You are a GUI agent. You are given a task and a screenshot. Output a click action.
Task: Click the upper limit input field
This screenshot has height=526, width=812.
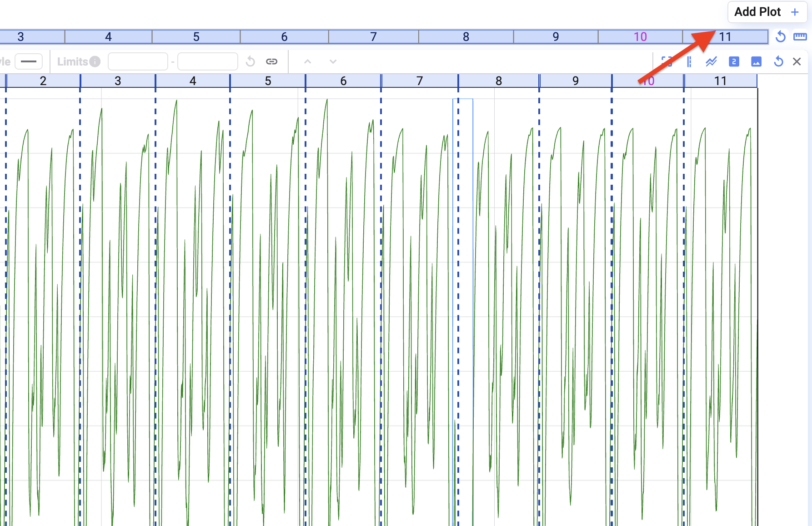point(208,61)
